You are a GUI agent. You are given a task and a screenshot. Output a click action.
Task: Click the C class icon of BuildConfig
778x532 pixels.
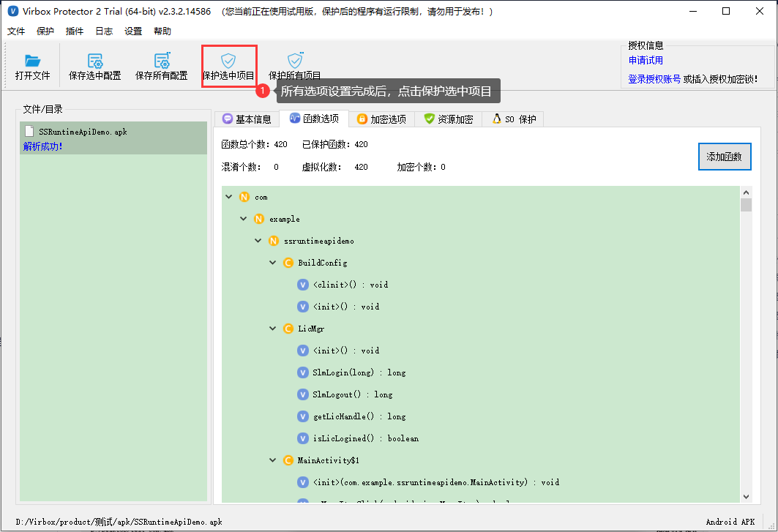coord(288,263)
